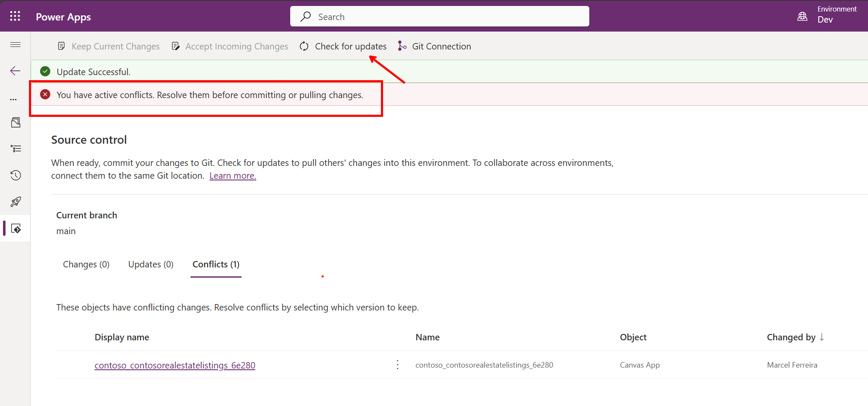868x406 pixels.
Task: Open the History icon in sidebar
Action: pos(16,175)
